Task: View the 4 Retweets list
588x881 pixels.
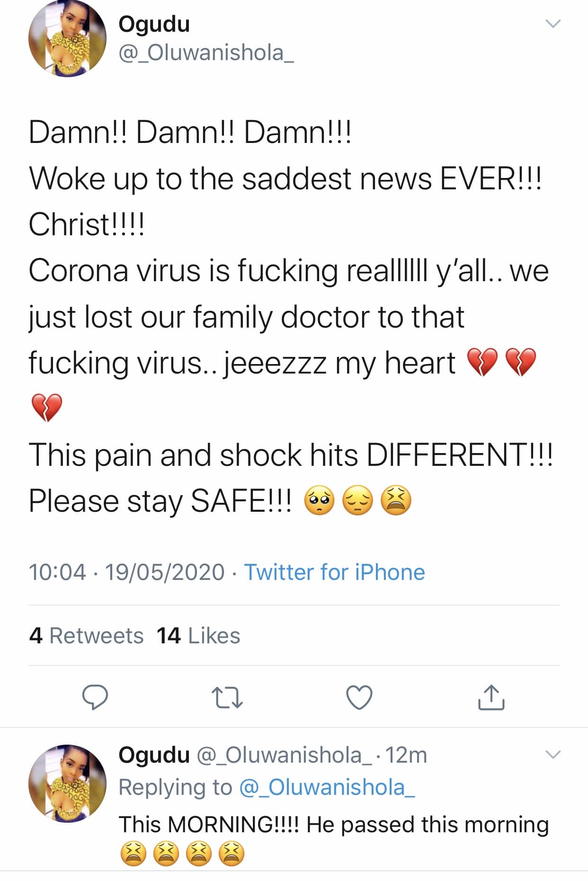Action: pos(86,635)
